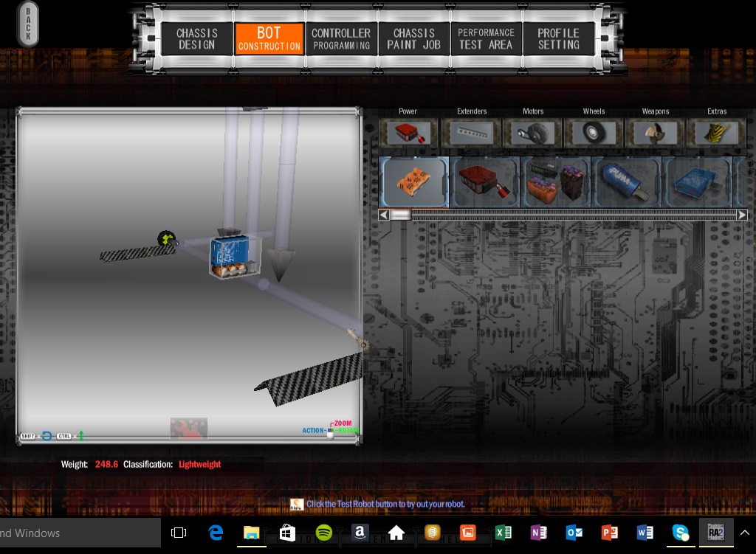Choose the blue PUMA air tank component
The image size is (756, 554).
click(x=626, y=182)
